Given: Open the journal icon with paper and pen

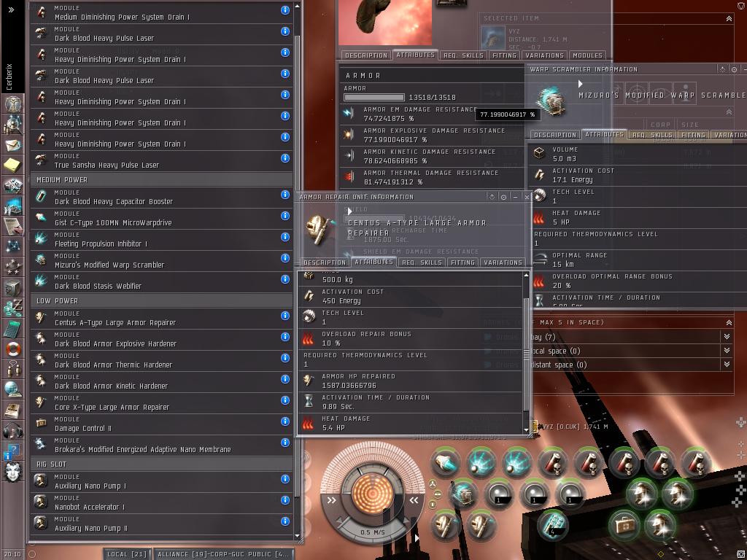Looking at the screenshot, I should coord(13,226).
